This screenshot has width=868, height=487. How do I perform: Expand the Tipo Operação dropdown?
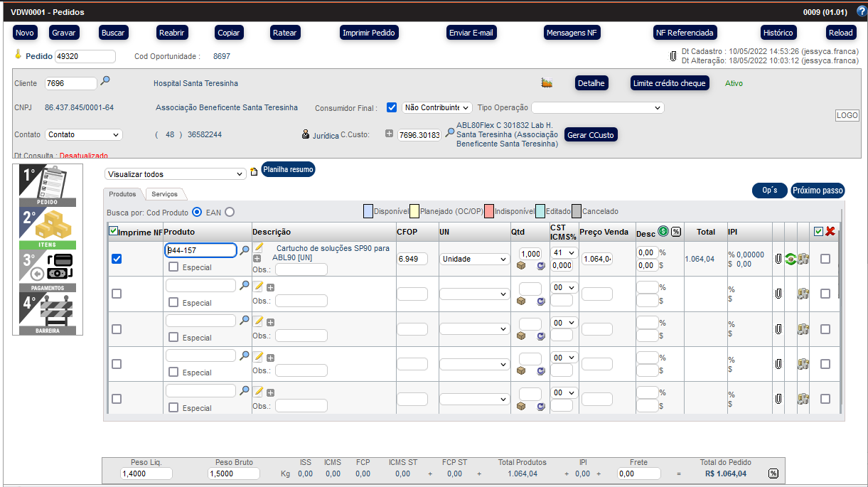point(597,107)
